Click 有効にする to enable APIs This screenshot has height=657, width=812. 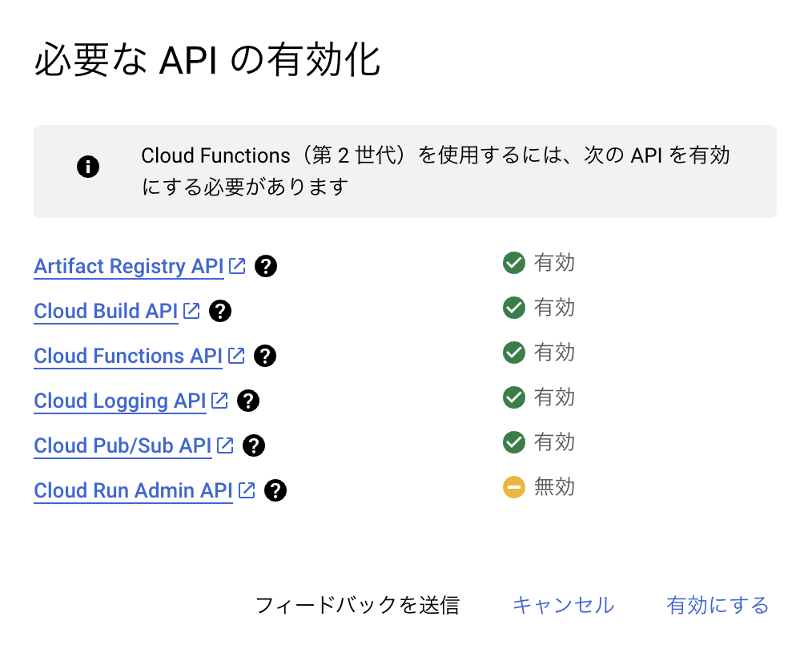[718, 605]
